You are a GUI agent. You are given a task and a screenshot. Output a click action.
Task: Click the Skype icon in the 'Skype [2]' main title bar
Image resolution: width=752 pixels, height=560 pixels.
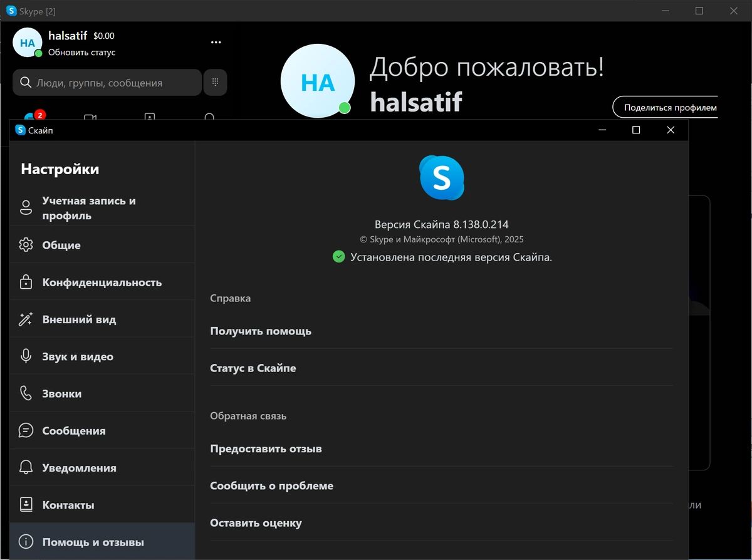(11, 11)
